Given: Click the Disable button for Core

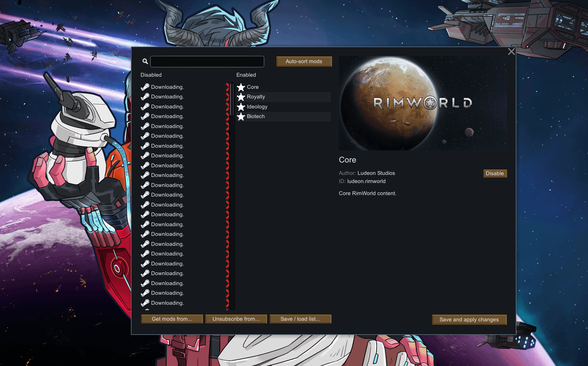Looking at the screenshot, I should pos(494,173).
